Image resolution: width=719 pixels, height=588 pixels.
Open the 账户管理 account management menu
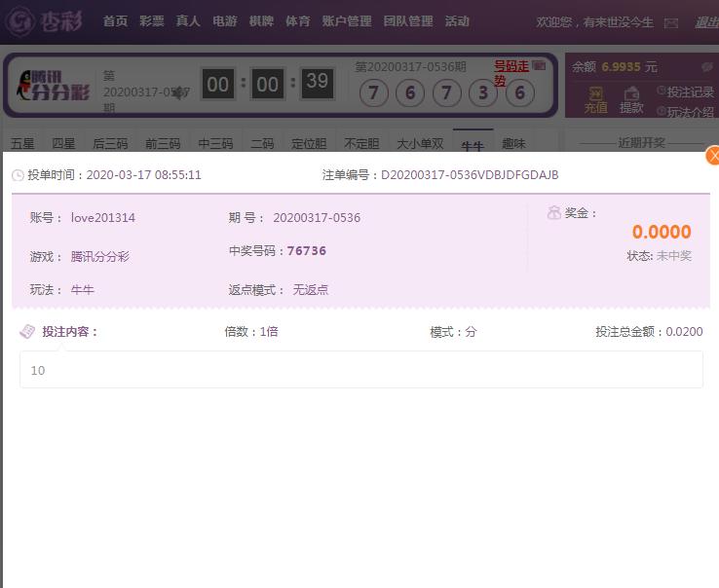click(x=347, y=21)
